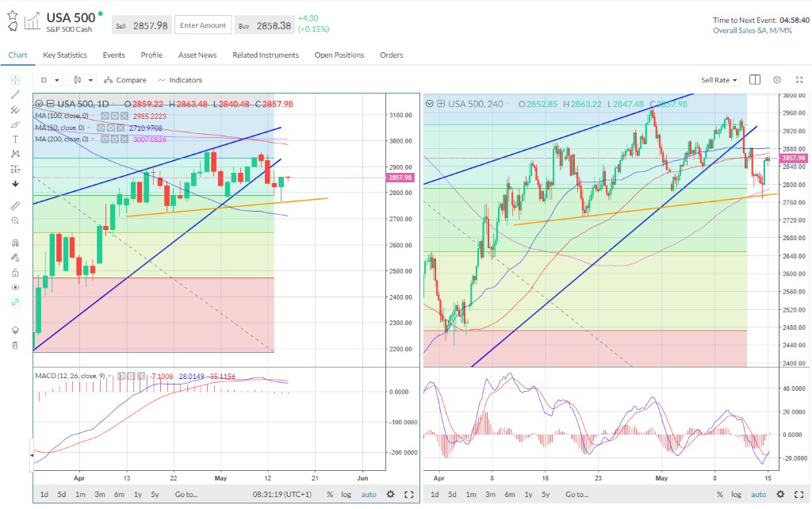Click the Compare button

tap(124, 80)
